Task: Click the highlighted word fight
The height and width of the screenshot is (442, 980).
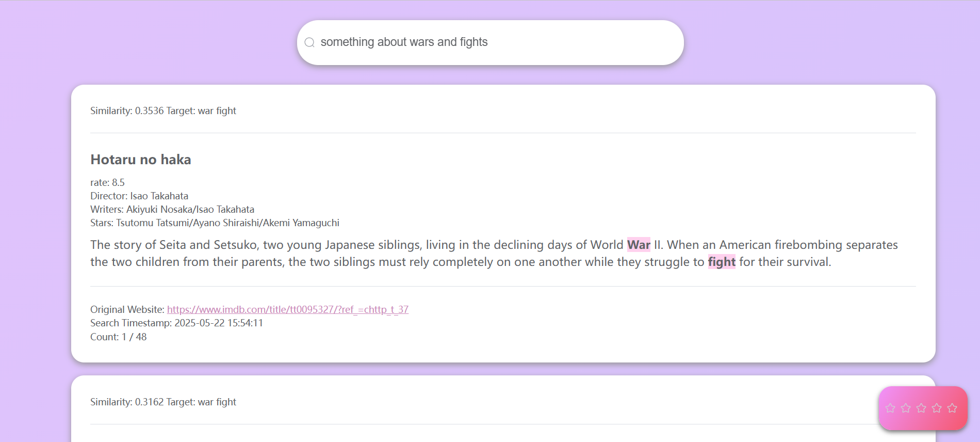Action: [x=722, y=262]
